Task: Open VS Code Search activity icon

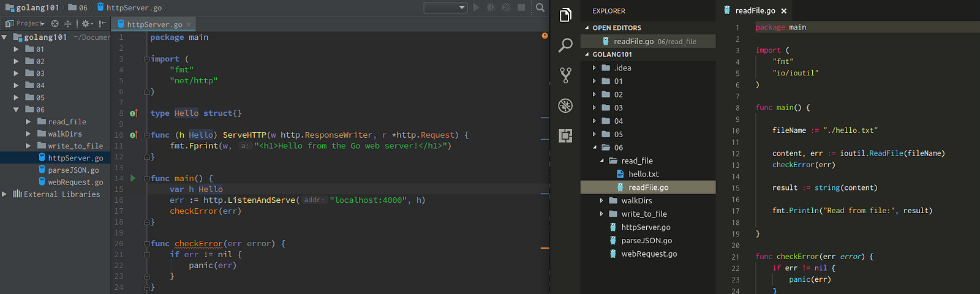Action: coord(565,45)
